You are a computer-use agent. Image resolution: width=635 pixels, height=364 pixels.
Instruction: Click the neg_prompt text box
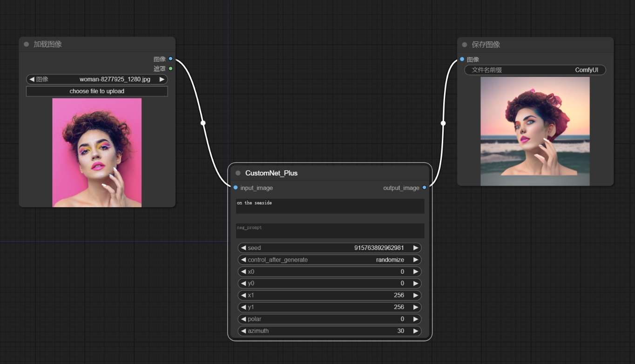pos(330,231)
